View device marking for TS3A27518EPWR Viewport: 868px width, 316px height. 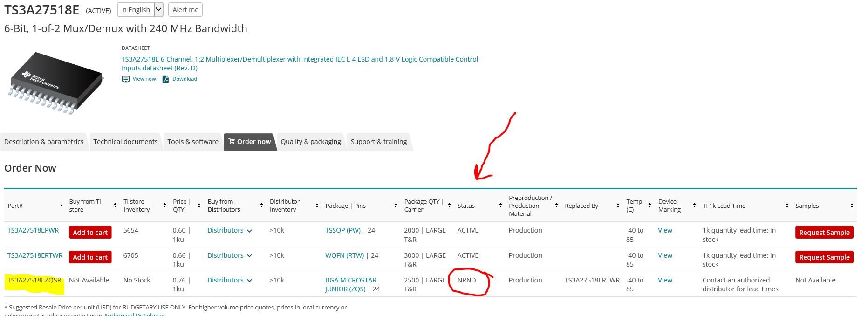pos(665,230)
